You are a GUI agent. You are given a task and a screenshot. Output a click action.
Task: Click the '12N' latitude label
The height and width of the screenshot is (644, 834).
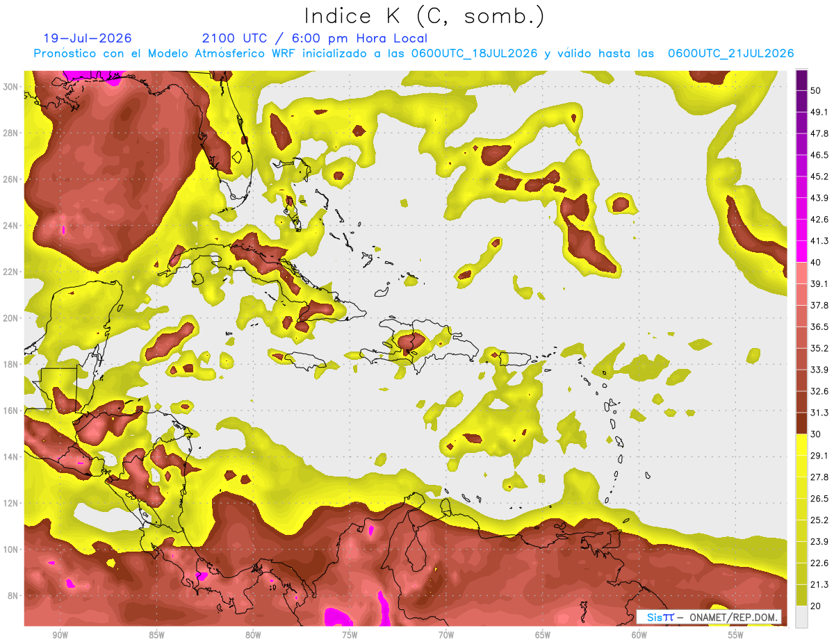click(11, 503)
